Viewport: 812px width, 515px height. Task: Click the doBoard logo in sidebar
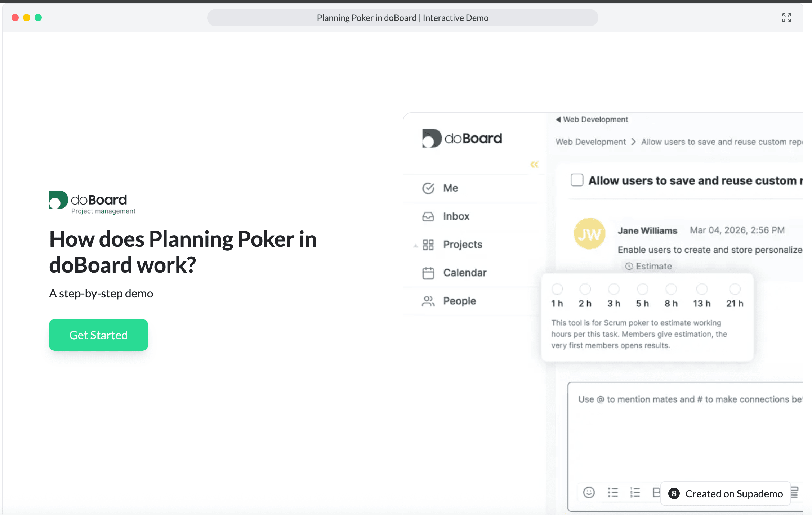462,138
